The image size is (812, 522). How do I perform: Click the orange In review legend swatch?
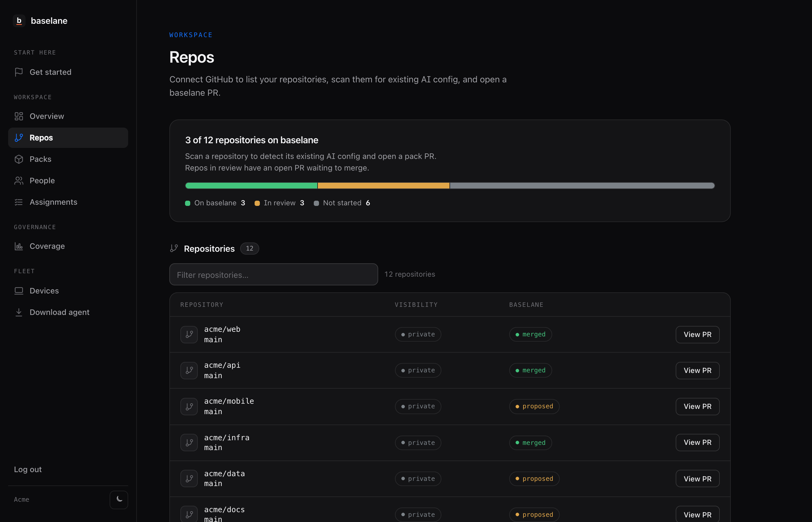click(x=257, y=203)
